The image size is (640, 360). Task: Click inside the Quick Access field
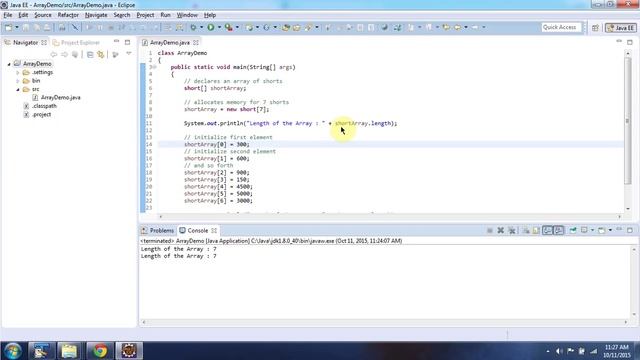(x=561, y=27)
